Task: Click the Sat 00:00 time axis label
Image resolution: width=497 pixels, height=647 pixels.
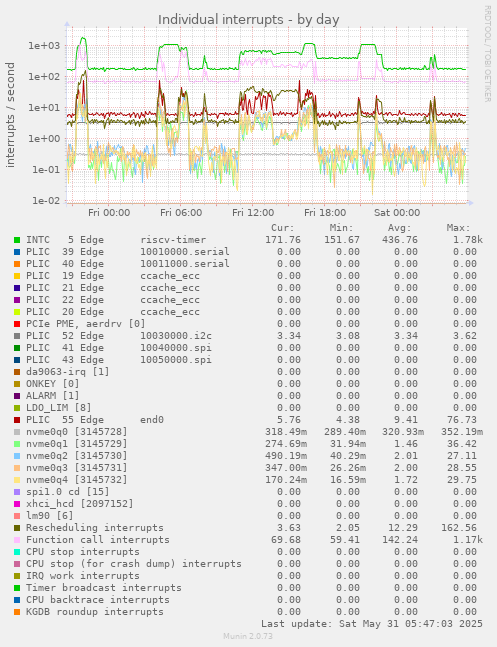Action: point(397,213)
